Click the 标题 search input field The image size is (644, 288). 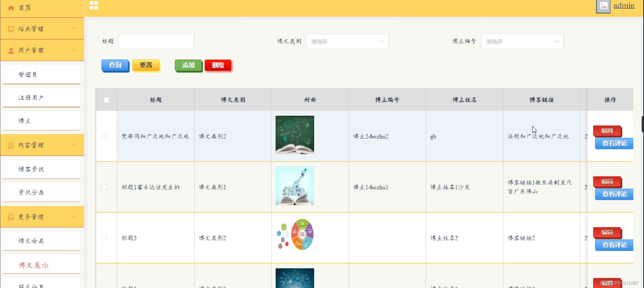[x=156, y=42]
